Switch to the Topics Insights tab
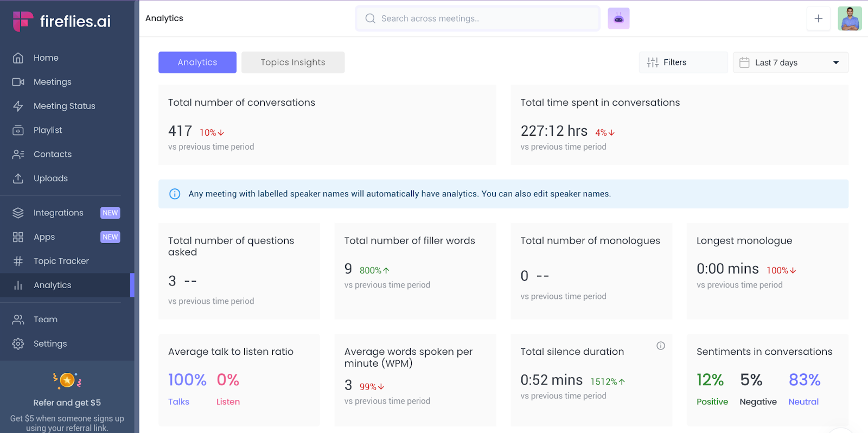This screenshot has height=433, width=868. pyautogui.click(x=292, y=62)
